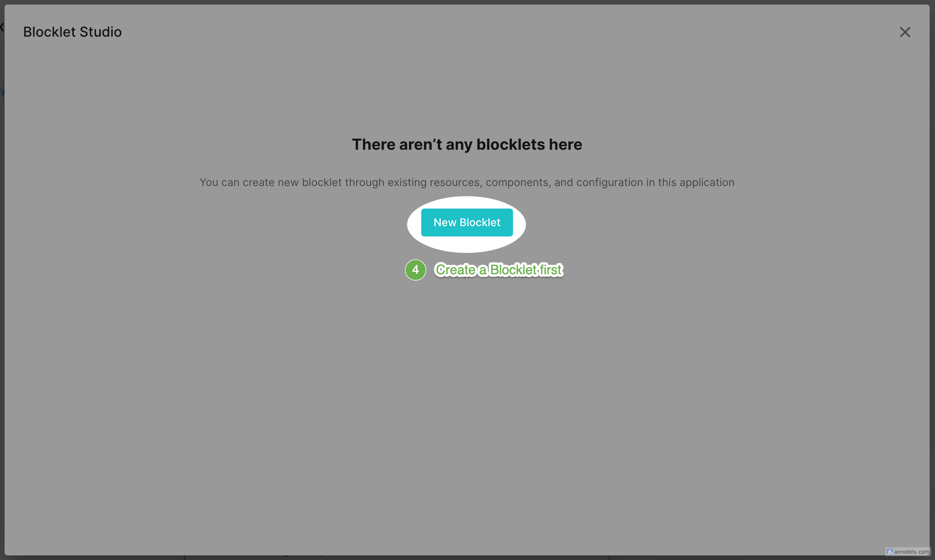The width and height of the screenshot is (935, 560).
Task: Click the 'Create a Blocklet first' annotation
Action: pos(499,270)
